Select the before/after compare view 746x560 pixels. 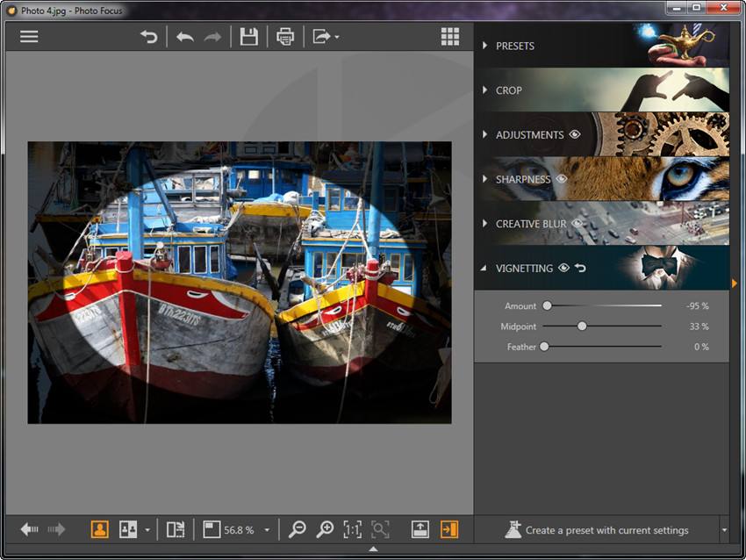click(127, 529)
